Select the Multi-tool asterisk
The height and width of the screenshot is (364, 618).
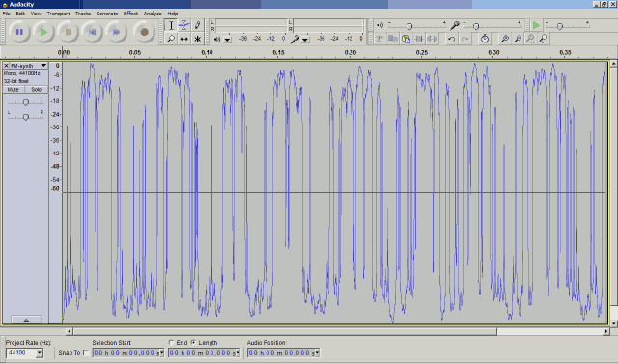click(x=197, y=39)
